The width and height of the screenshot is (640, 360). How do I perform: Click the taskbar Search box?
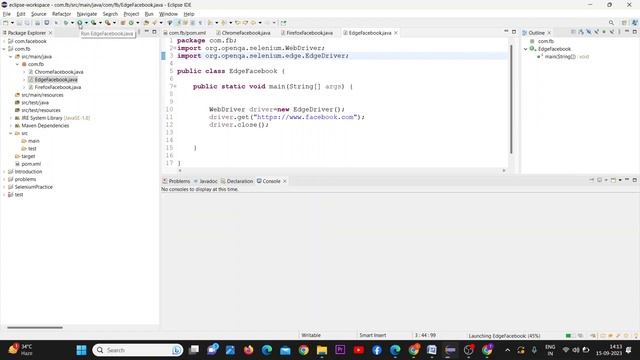click(x=138, y=350)
